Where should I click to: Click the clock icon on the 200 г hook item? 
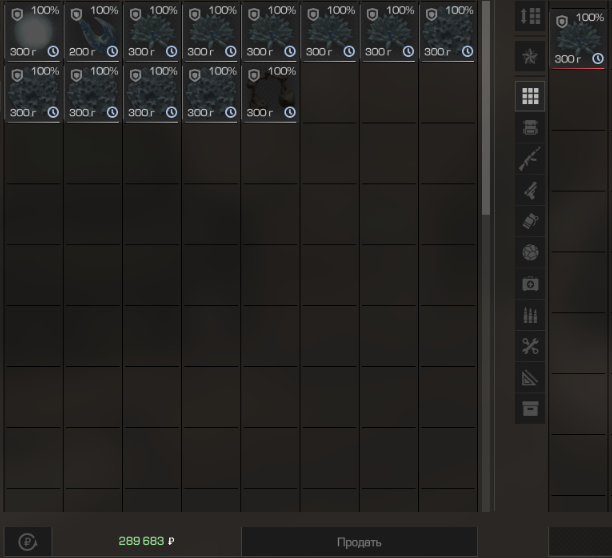click(x=112, y=52)
